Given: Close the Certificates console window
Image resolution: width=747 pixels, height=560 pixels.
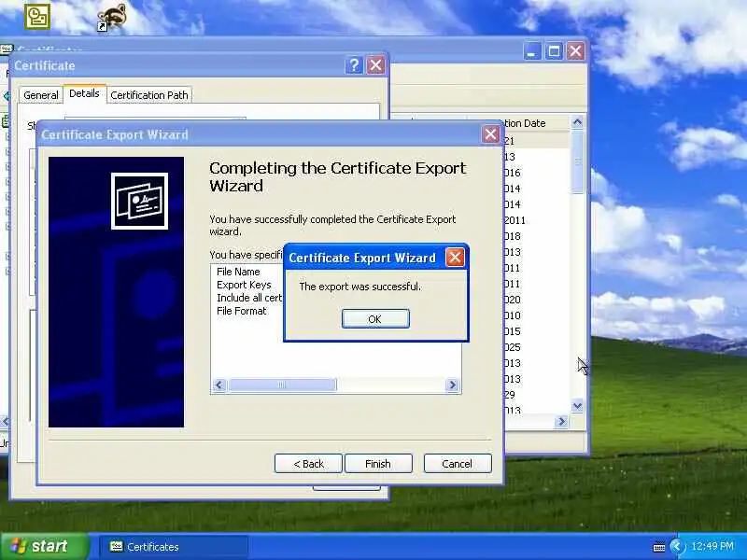Looking at the screenshot, I should point(575,51).
